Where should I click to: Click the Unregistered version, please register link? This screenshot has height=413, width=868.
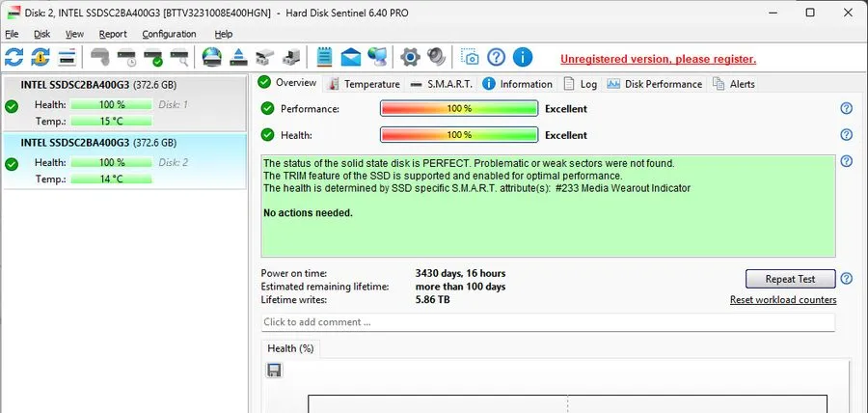point(658,59)
